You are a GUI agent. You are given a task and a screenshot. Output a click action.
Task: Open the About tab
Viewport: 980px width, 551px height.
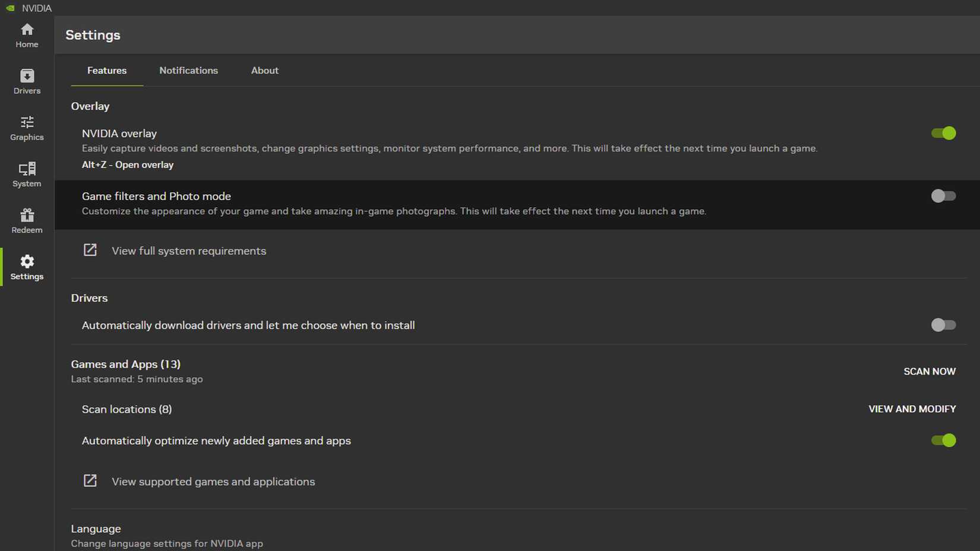click(264, 70)
